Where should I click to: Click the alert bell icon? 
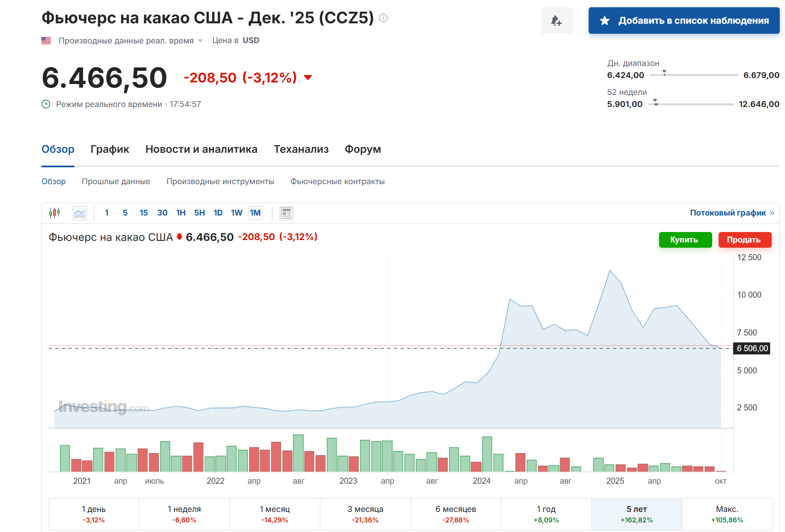click(x=556, y=21)
